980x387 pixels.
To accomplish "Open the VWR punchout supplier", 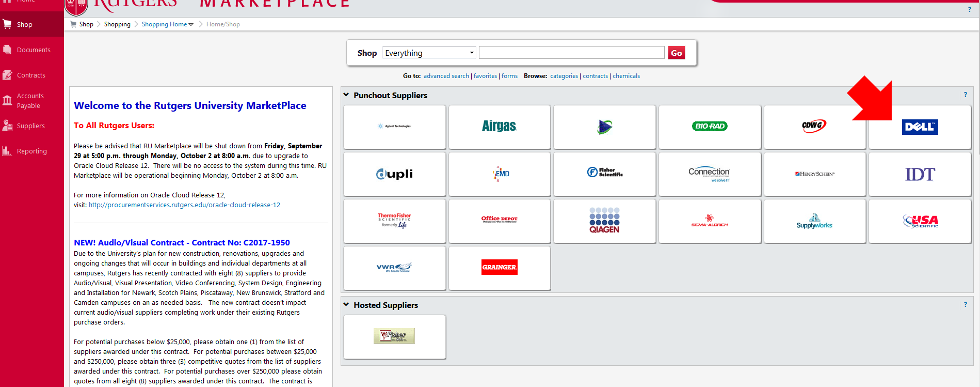I will point(394,268).
